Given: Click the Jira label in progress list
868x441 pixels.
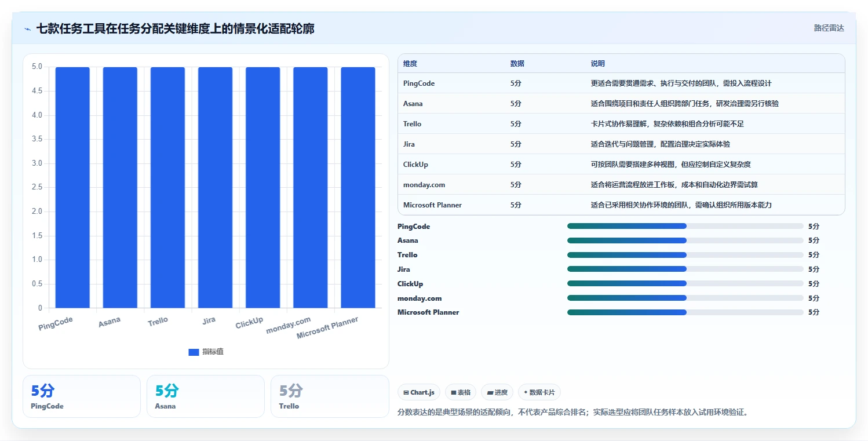Looking at the screenshot, I should click(404, 269).
